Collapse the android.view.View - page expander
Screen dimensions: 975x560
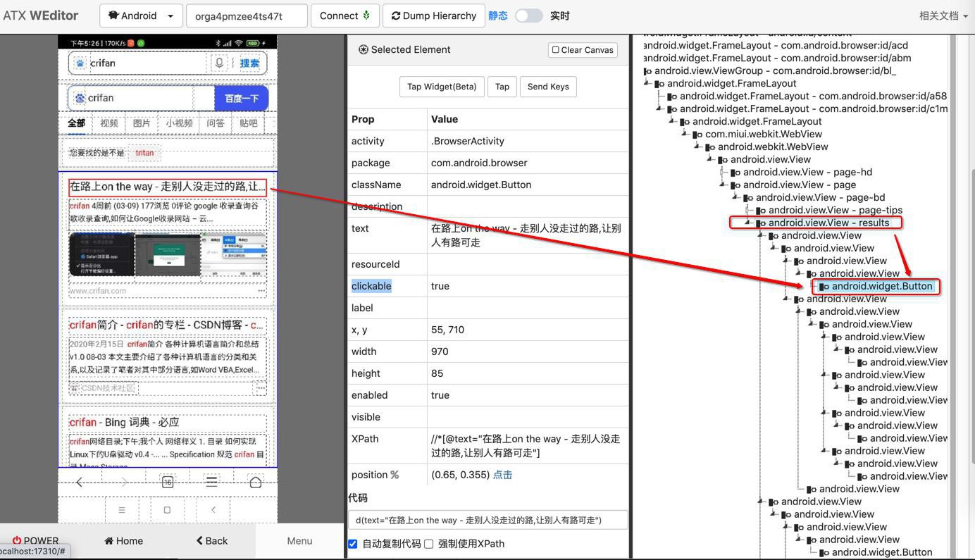722,185
